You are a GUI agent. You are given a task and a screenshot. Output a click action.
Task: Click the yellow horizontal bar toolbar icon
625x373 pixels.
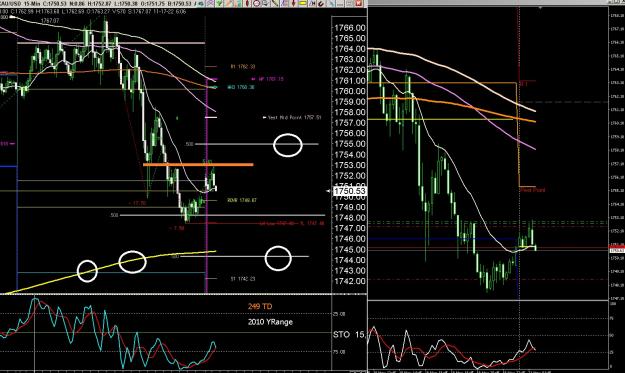coord(303,3)
